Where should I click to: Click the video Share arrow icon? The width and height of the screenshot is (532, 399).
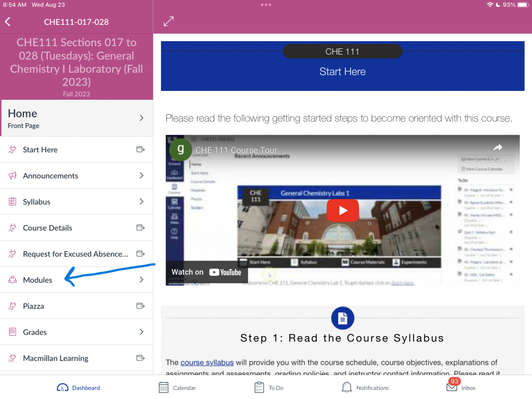498,147
